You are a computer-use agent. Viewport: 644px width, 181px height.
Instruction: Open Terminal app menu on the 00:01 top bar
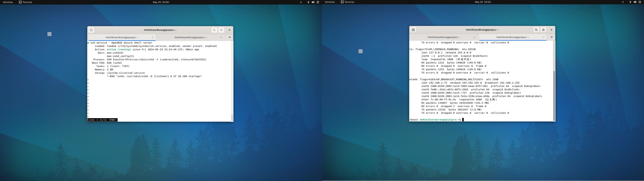coord(347,2)
